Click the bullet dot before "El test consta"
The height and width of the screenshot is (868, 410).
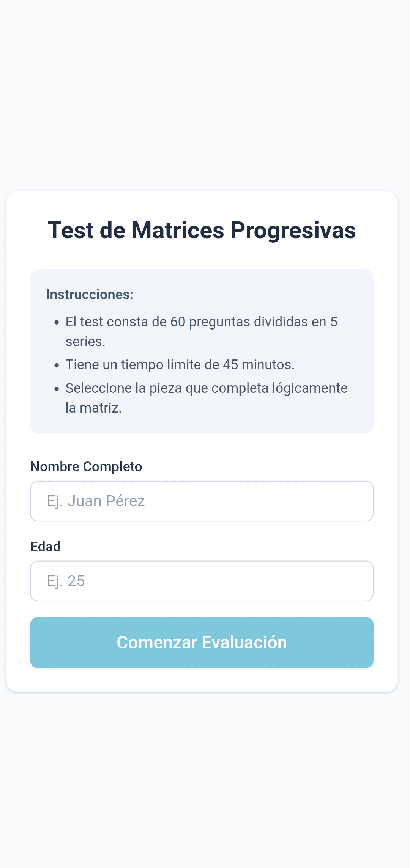coord(57,323)
